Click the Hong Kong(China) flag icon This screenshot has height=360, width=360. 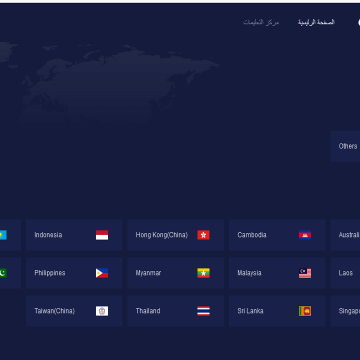point(203,235)
